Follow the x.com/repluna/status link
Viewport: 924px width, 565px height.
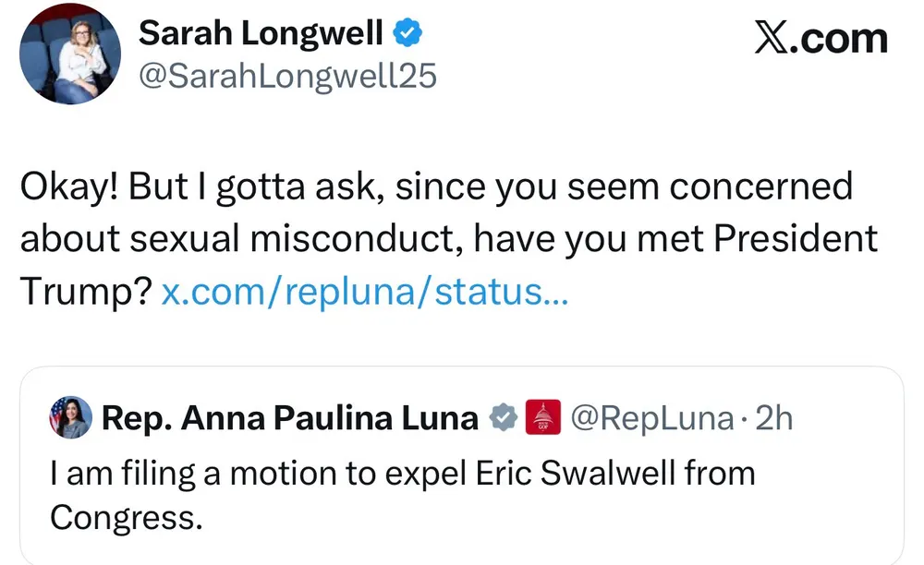(365, 293)
